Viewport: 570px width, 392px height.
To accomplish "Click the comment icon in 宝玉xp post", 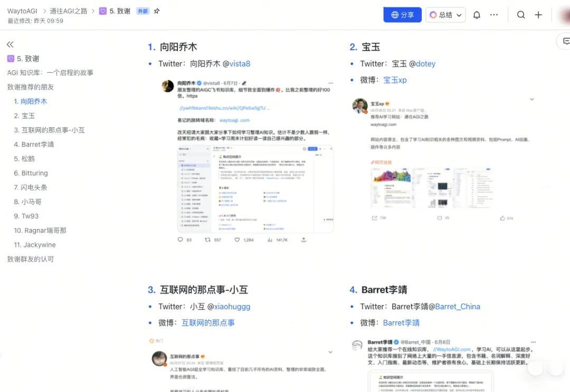I will tap(440, 218).
